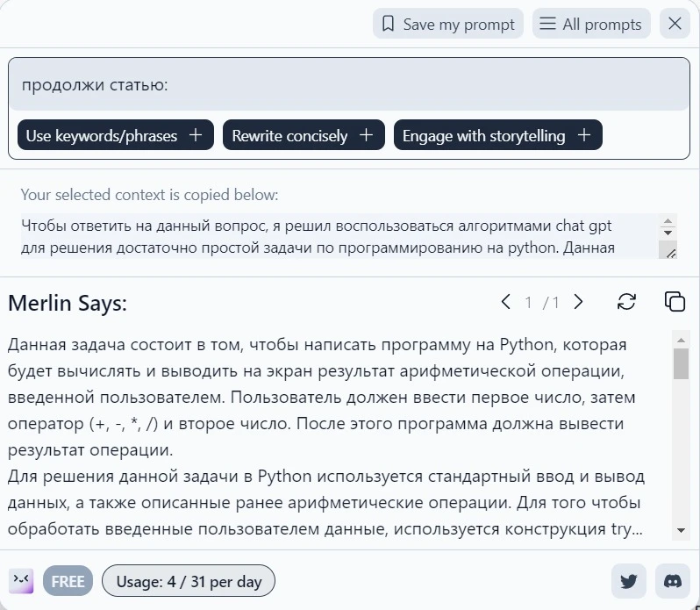
Task: Click the selected context up arrow
Action: point(668,221)
